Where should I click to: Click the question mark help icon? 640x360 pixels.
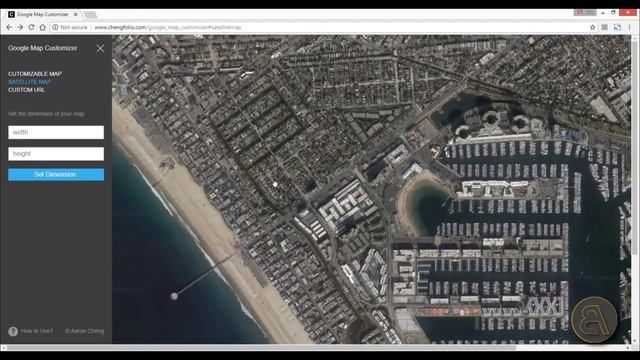(13, 331)
